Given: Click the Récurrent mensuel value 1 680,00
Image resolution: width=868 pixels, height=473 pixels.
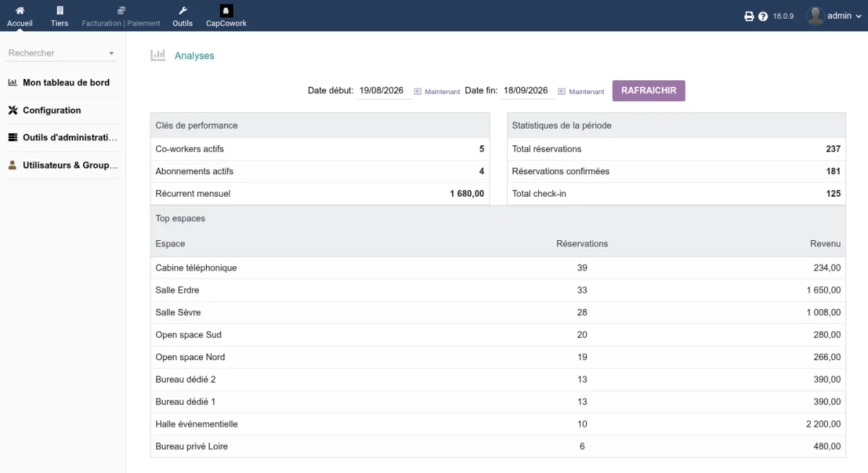Looking at the screenshot, I should click(x=467, y=194).
